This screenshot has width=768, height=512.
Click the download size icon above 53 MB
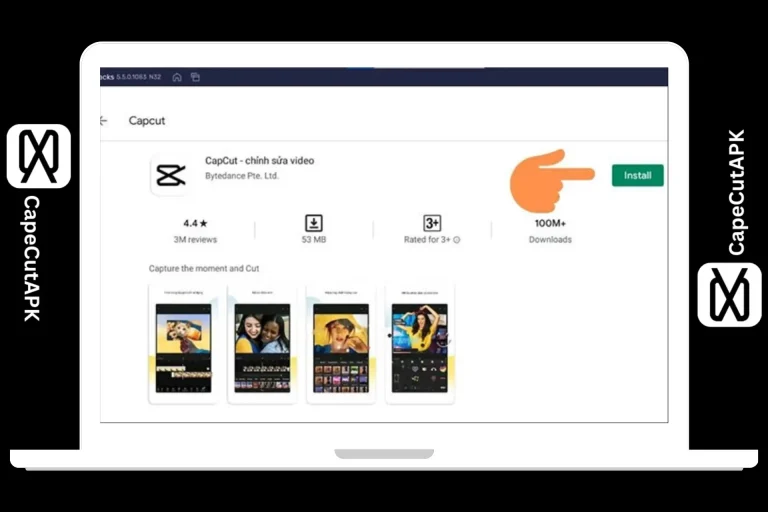click(x=313, y=223)
